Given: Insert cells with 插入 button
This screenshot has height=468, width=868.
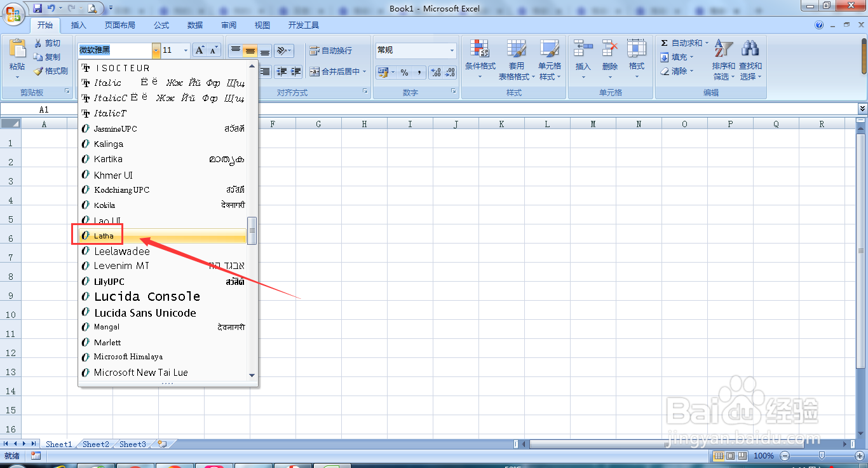Looking at the screenshot, I should click(x=583, y=60).
